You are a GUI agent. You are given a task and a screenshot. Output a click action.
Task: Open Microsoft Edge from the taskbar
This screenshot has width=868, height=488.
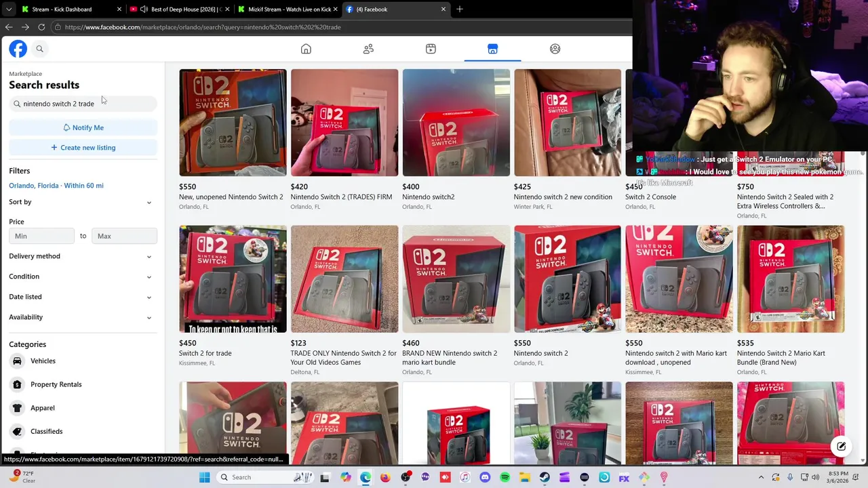tap(366, 477)
